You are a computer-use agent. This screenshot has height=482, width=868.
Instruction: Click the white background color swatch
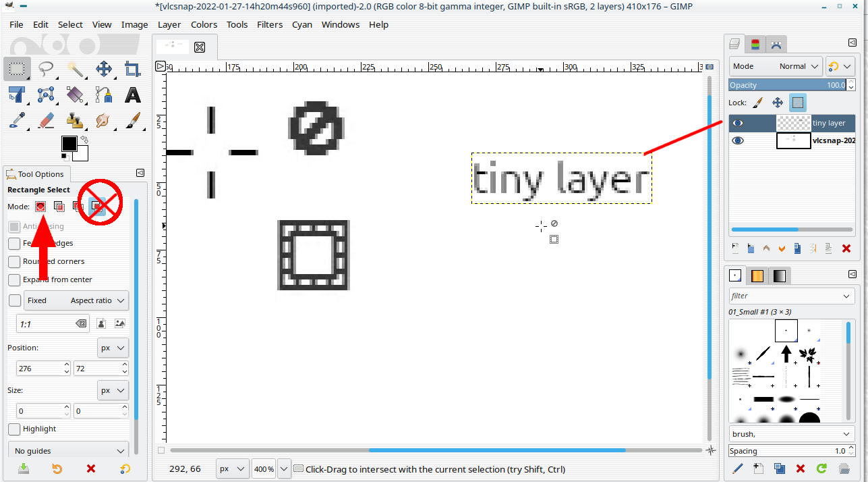click(82, 155)
